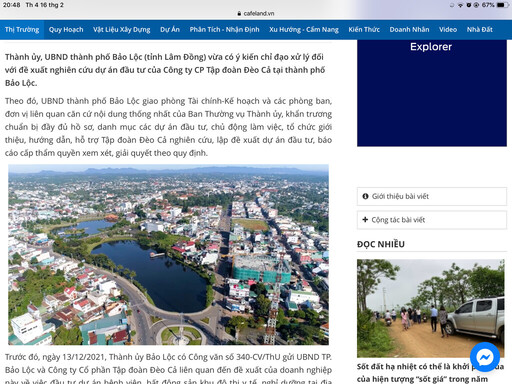Tap the 20:48 clock in status bar
512x384 pixels.
pyautogui.click(x=12, y=5)
